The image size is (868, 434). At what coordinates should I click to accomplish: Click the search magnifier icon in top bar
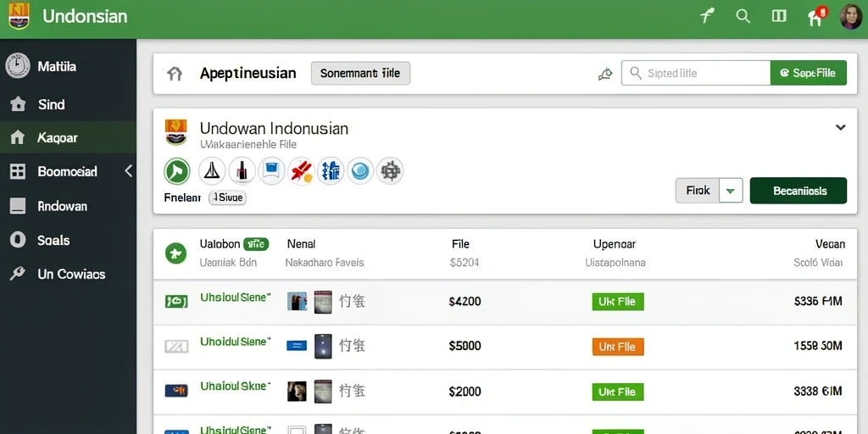743,16
